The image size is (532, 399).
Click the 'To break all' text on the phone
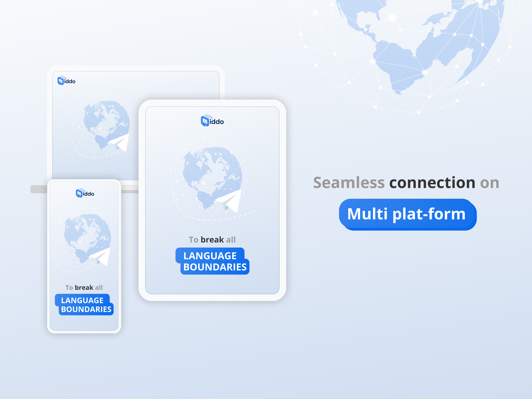tap(84, 287)
